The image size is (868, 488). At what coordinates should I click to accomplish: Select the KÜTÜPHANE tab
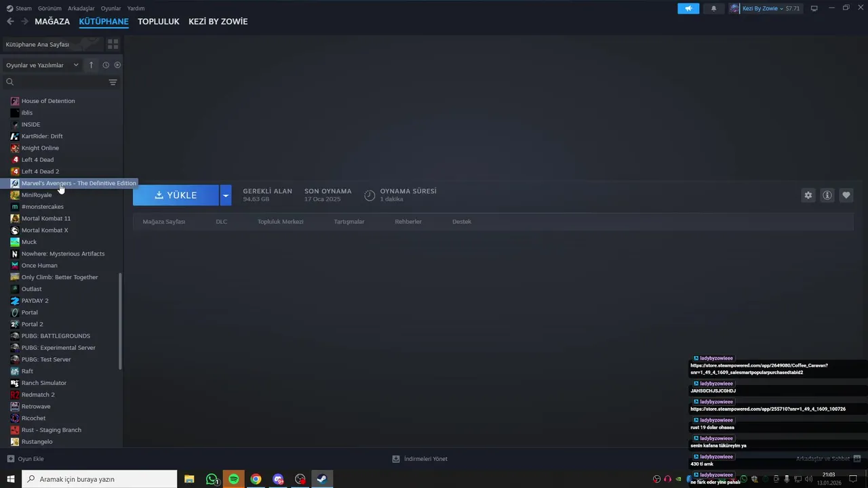(x=104, y=22)
